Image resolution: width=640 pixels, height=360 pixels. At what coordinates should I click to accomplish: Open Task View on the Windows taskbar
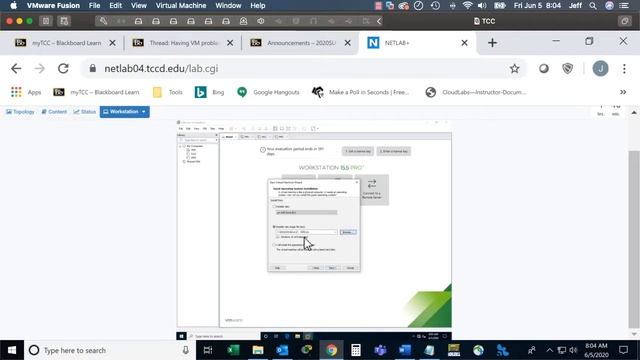pos(208,350)
